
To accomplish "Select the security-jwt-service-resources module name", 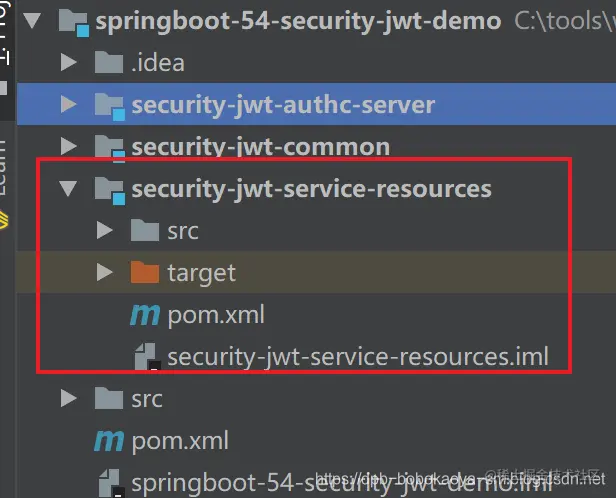I will 312,190.
